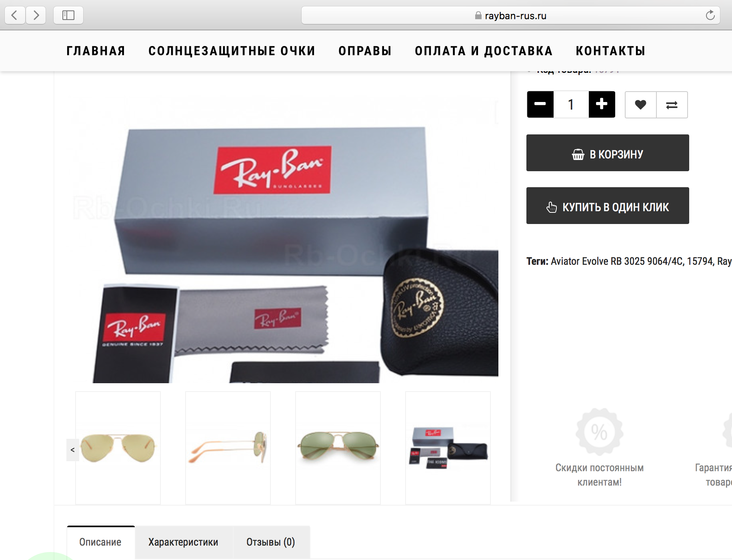Increase quantity with the plus button
The width and height of the screenshot is (732, 560).
[602, 104]
